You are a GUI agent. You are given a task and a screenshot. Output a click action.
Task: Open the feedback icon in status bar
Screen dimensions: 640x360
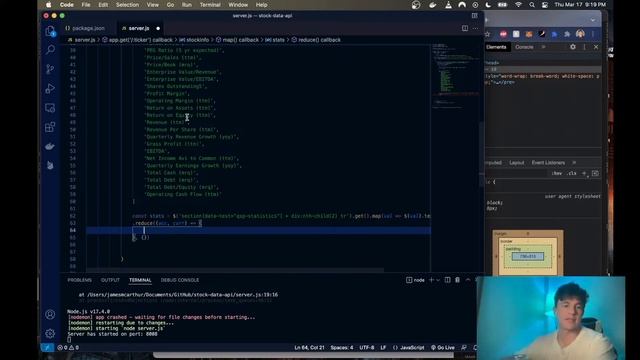click(x=464, y=348)
